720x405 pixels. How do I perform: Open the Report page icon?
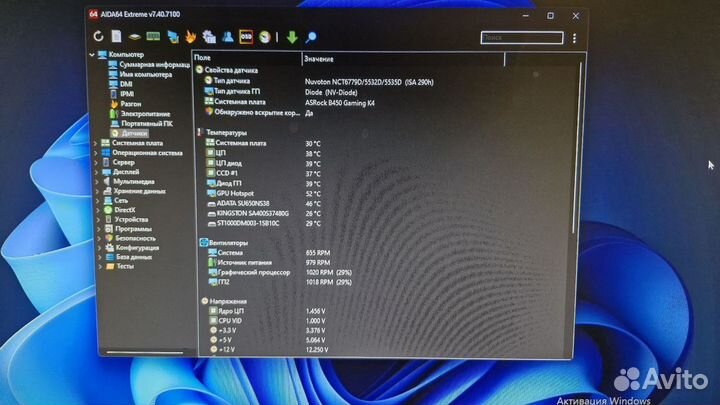(x=117, y=36)
